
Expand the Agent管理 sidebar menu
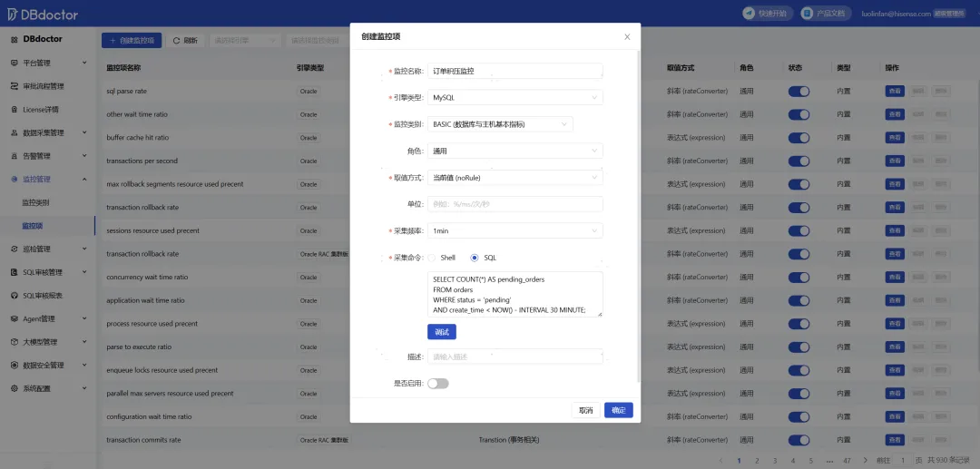pyautogui.click(x=49, y=318)
